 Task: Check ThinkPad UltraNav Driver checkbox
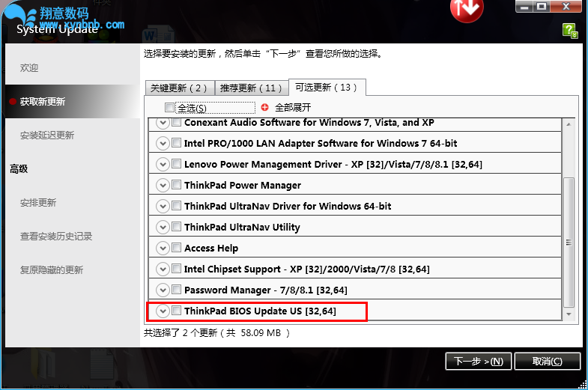176,206
